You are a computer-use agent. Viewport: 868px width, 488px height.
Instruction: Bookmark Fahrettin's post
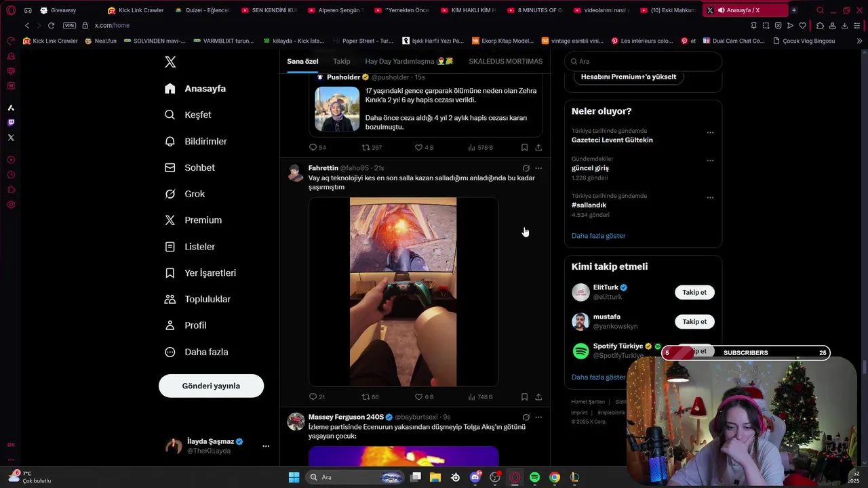(x=524, y=396)
